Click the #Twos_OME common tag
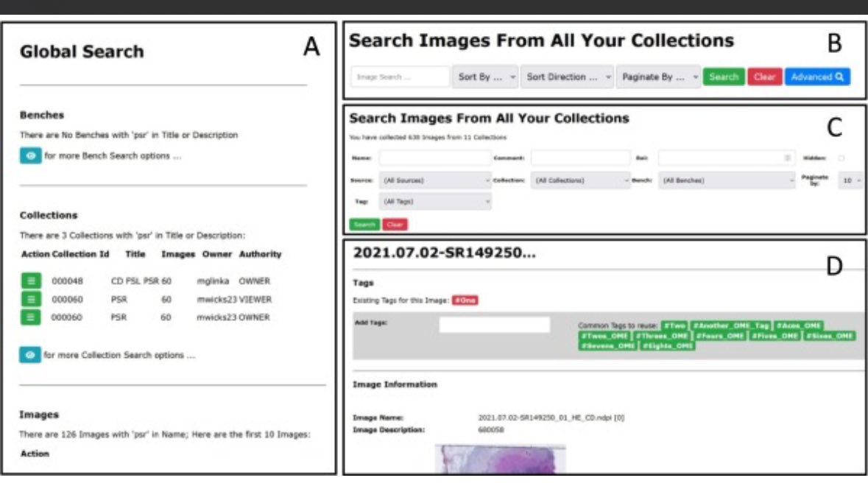Screen dimensions: 868x486 [604, 336]
